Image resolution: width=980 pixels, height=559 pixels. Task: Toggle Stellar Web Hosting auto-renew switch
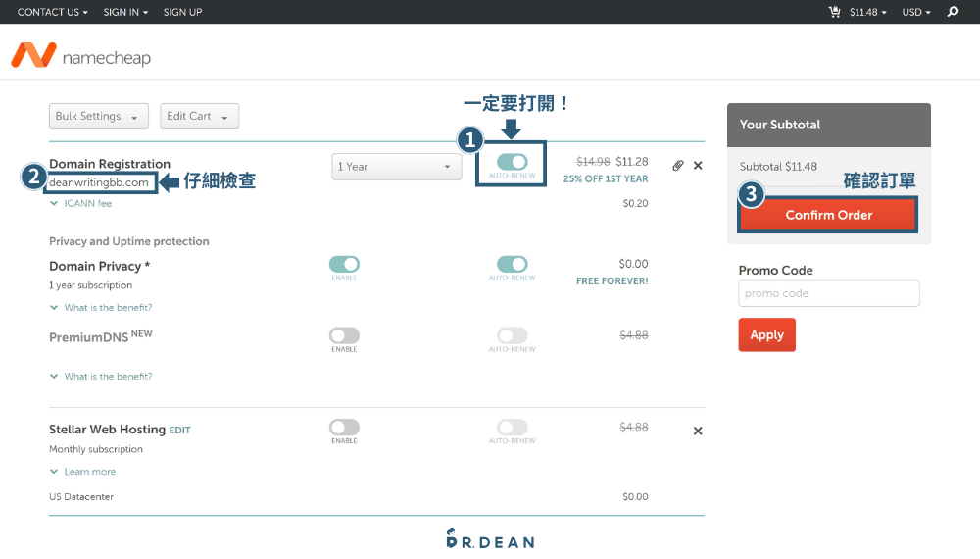[512, 427]
